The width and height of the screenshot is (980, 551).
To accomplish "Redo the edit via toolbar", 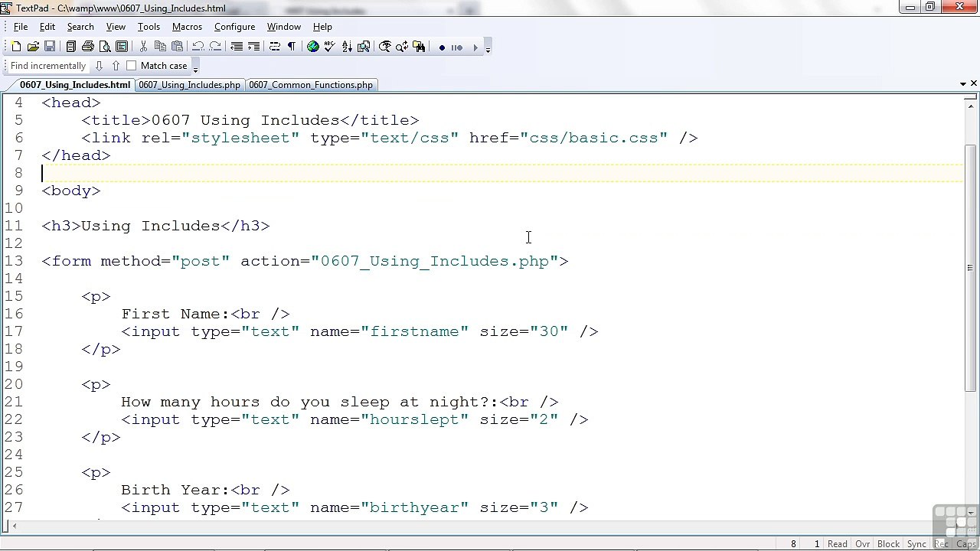I will tap(215, 47).
